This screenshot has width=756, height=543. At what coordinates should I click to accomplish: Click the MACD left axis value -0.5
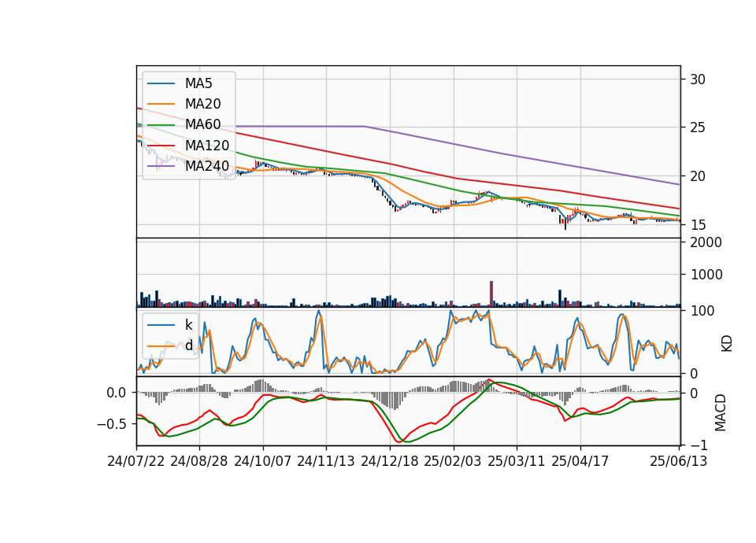pos(111,424)
